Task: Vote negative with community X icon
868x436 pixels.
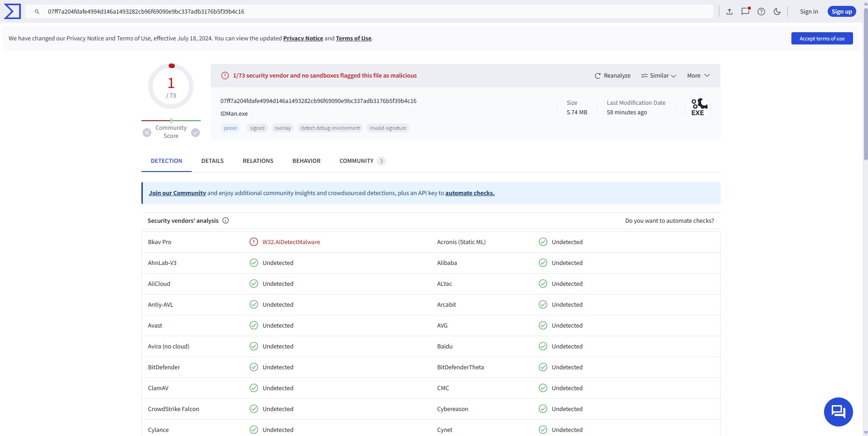Action: pyautogui.click(x=147, y=132)
